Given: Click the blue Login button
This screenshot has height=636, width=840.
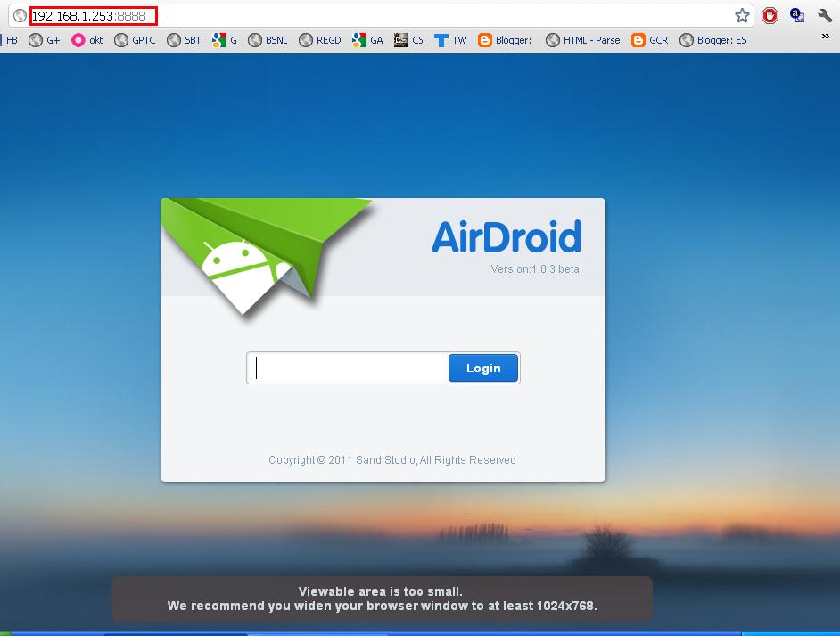Looking at the screenshot, I should 483,368.
